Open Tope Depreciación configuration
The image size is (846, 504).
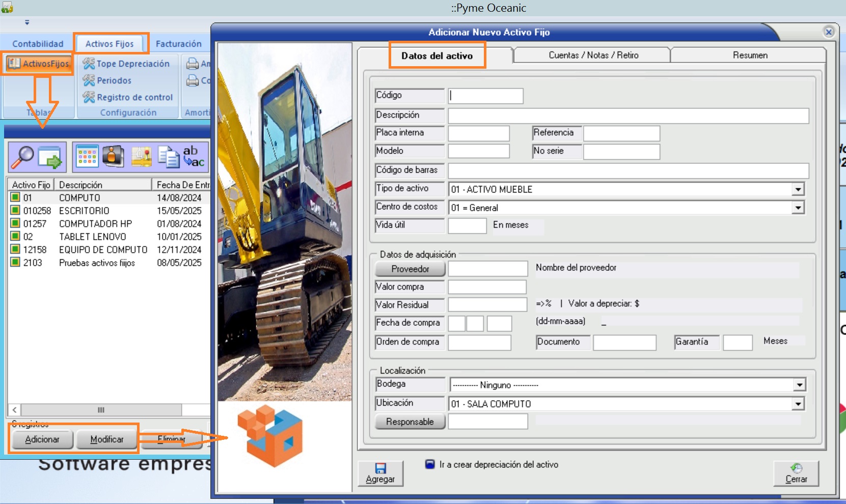(x=127, y=64)
